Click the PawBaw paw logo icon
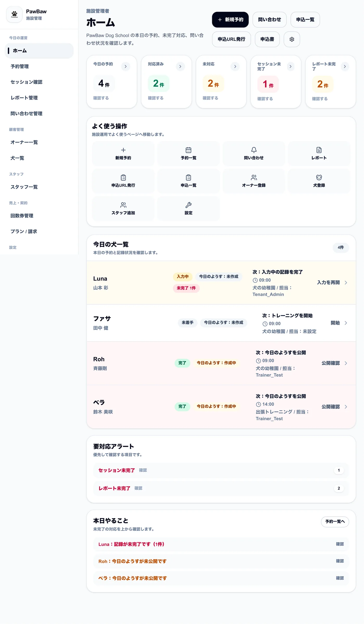Image resolution: width=364 pixels, height=624 pixels. [14, 14]
